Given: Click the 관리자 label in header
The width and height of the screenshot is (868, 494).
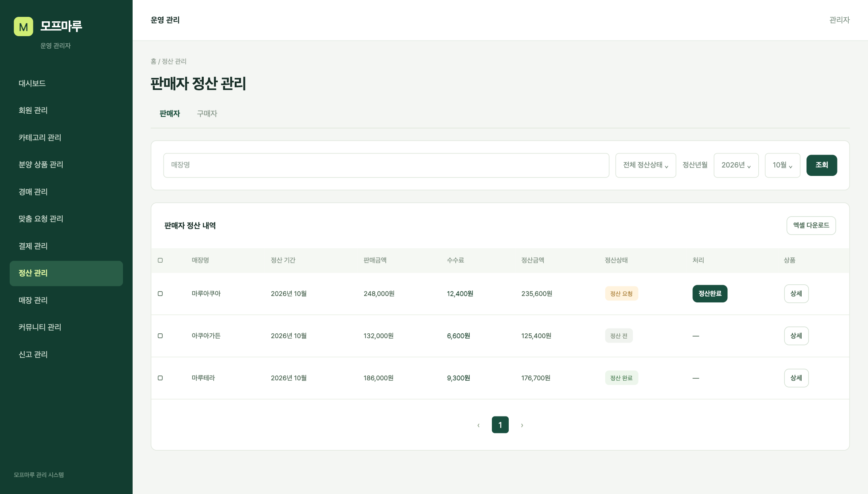Looking at the screenshot, I should click(839, 20).
